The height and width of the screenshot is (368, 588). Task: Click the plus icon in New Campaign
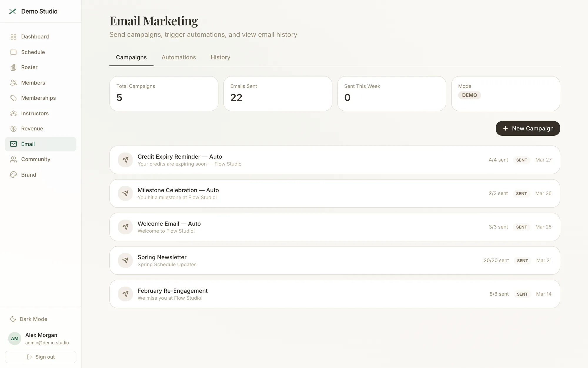505,128
